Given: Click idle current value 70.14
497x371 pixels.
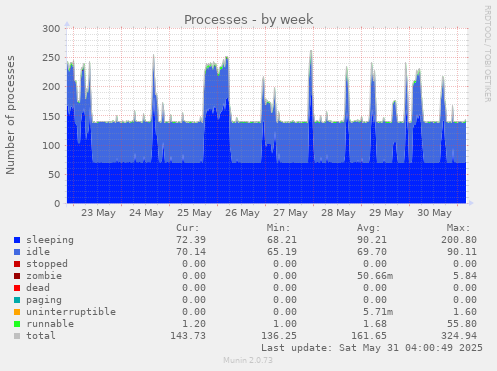Looking at the screenshot, I should [x=191, y=252].
